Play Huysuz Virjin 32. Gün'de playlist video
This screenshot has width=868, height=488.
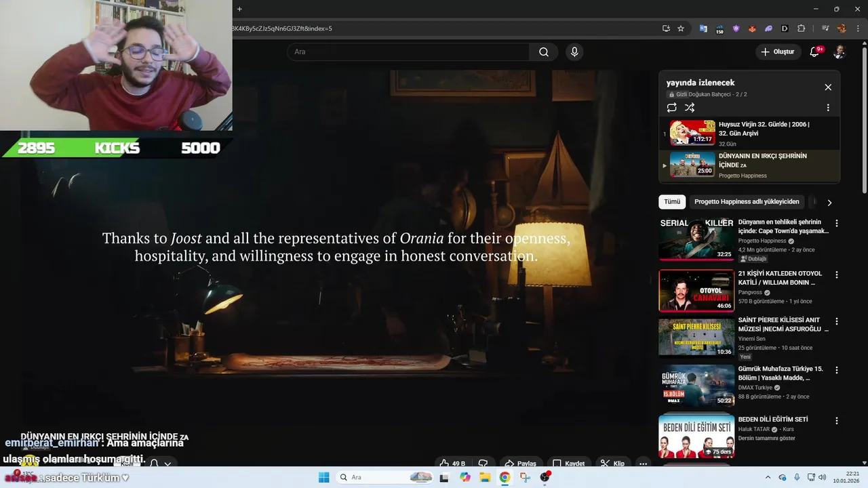pyautogui.click(x=749, y=133)
